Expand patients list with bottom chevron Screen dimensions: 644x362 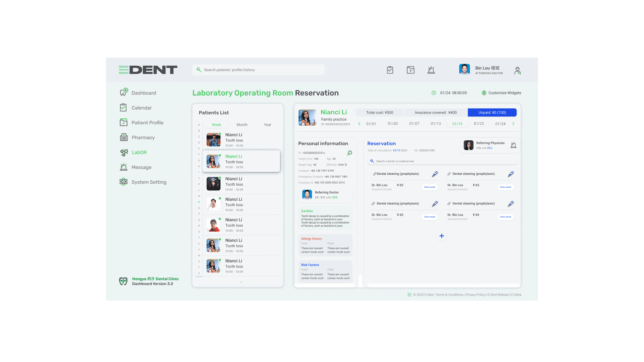pos(241,282)
